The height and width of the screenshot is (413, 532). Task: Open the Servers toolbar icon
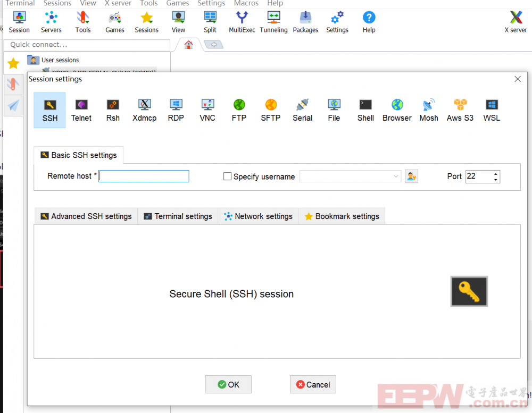pos(51,22)
